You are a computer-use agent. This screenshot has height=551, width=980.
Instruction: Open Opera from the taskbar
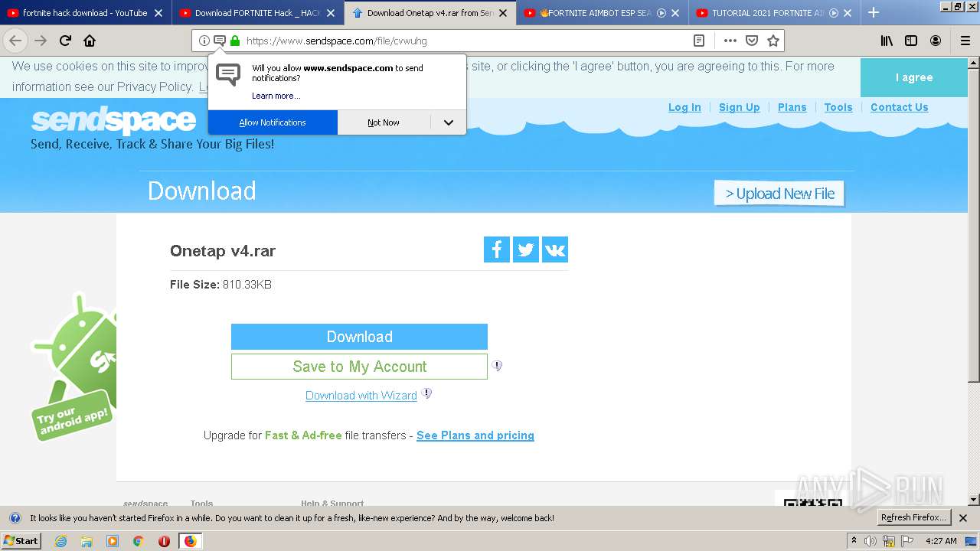[x=164, y=541]
